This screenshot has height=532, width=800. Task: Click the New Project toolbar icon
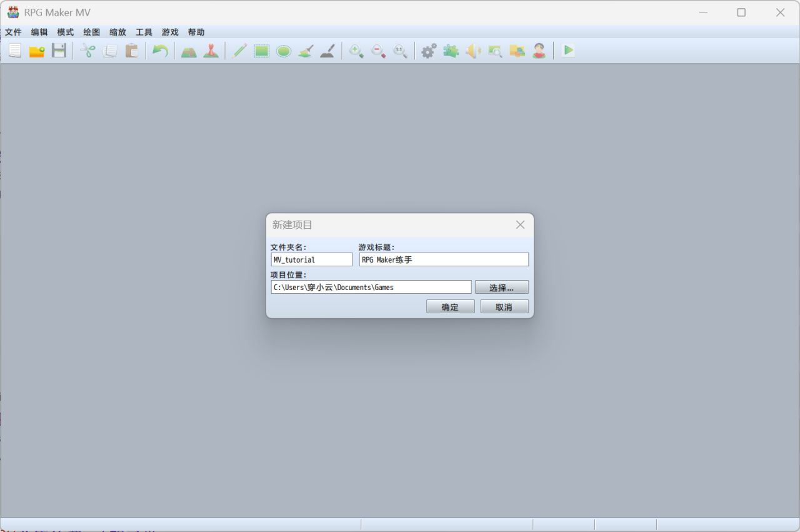tap(15, 51)
